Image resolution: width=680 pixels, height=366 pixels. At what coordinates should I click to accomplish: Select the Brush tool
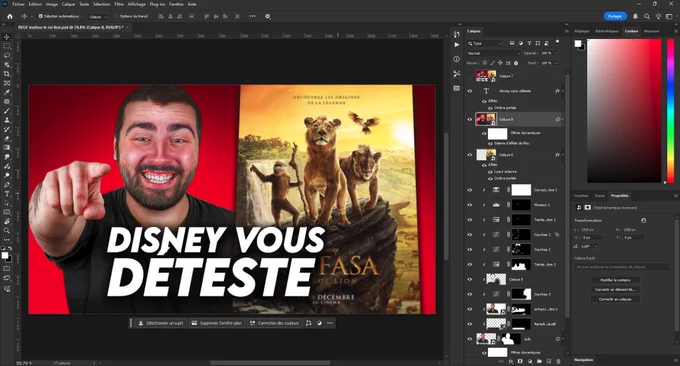[7, 111]
